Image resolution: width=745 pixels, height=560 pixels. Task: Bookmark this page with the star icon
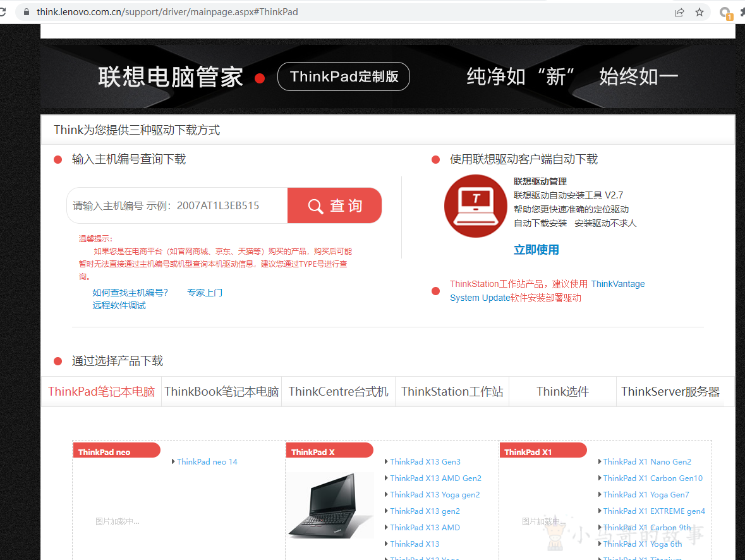coord(700,13)
